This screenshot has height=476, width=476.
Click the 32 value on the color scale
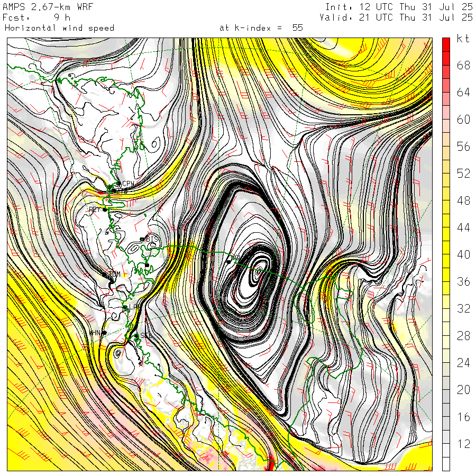coord(463,308)
